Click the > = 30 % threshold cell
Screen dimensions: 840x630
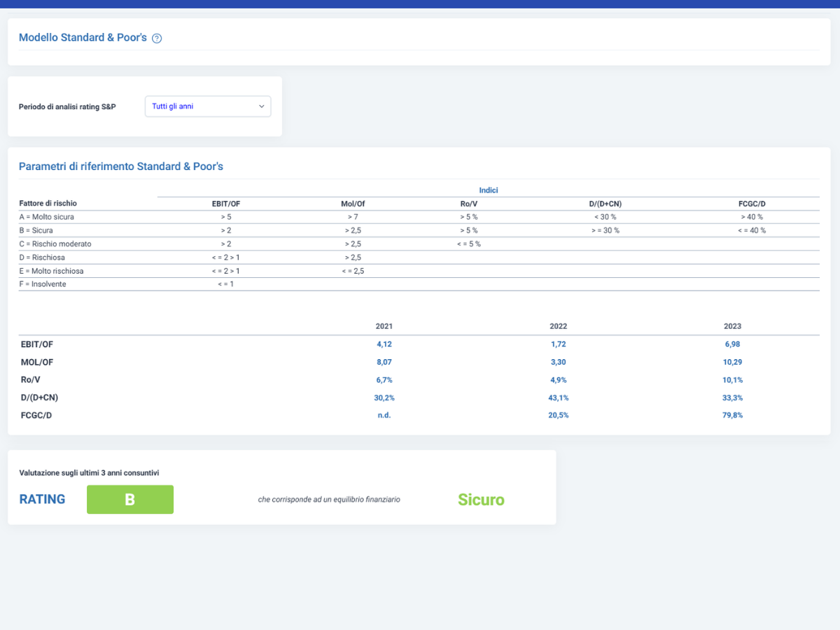coord(604,230)
